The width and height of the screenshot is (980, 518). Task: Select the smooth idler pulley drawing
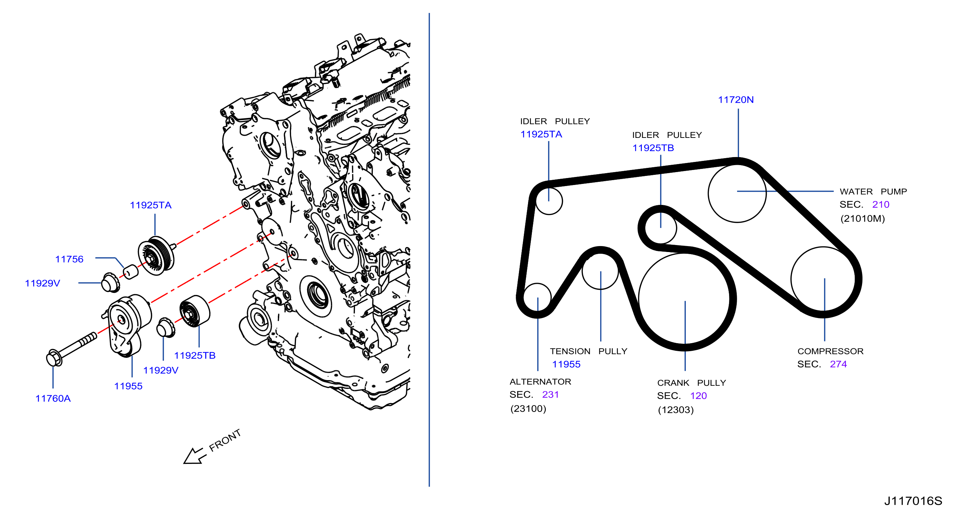194,311
